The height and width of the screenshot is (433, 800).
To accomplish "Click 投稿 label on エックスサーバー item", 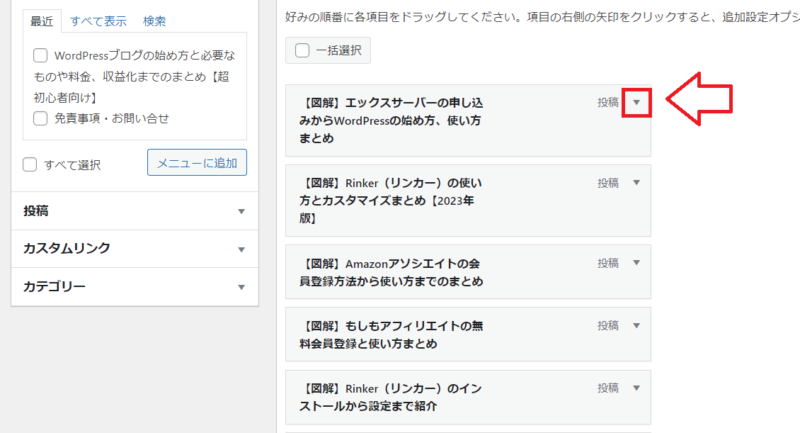I will [608, 103].
